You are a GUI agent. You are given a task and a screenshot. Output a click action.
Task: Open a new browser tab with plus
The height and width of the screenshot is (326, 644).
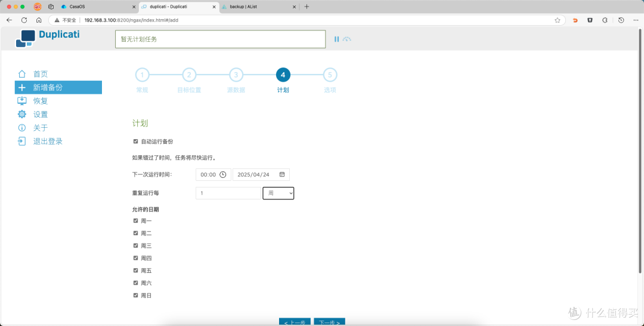tap(307, 7)
